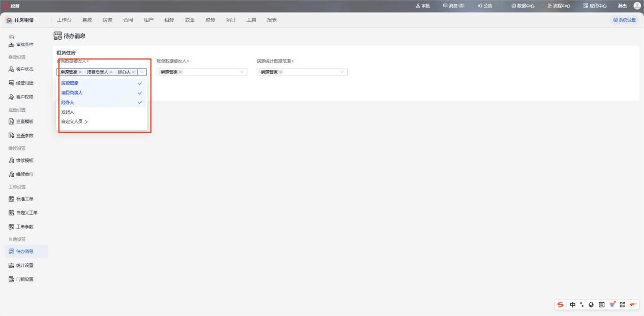Open 房源统计数据范围 dropdown
Screen dimensions: 644x316
click(302, 72)
